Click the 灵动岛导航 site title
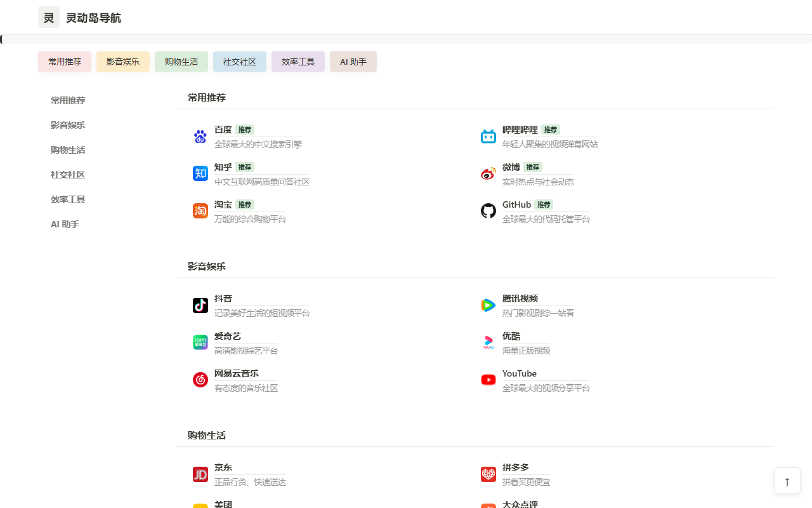 point(93,18)
